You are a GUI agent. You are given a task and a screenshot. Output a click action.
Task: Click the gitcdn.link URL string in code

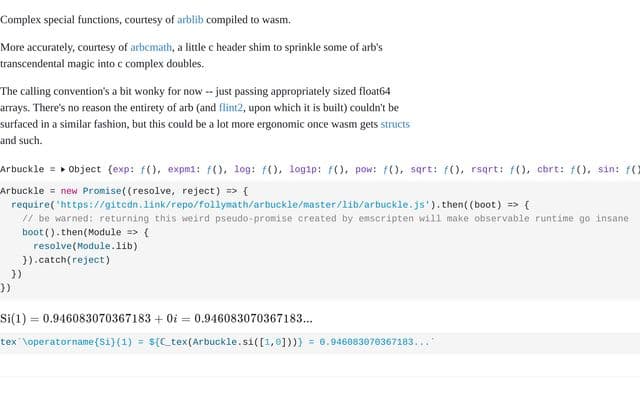pos(243,205)
